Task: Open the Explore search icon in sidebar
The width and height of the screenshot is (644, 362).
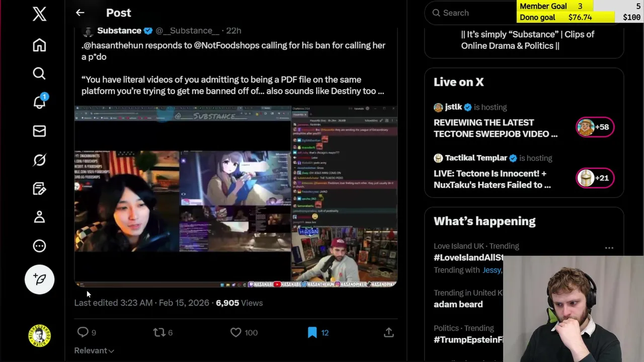Action: [39, 74]
